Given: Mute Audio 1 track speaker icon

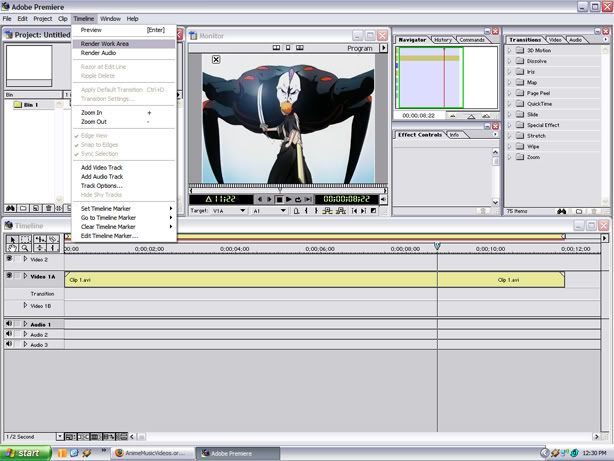Looking at the screenshot, I should tap(9, 324).
